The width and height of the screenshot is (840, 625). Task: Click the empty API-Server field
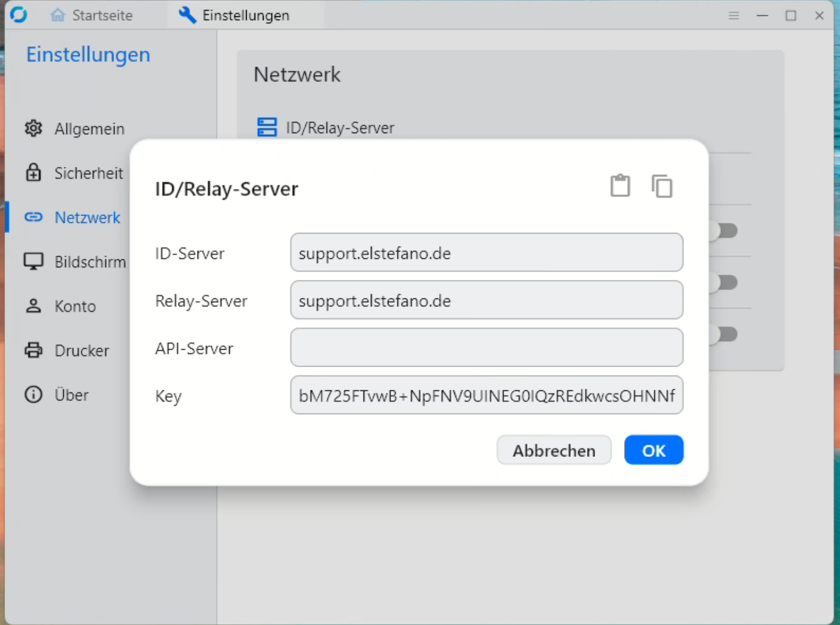(487, 347)
